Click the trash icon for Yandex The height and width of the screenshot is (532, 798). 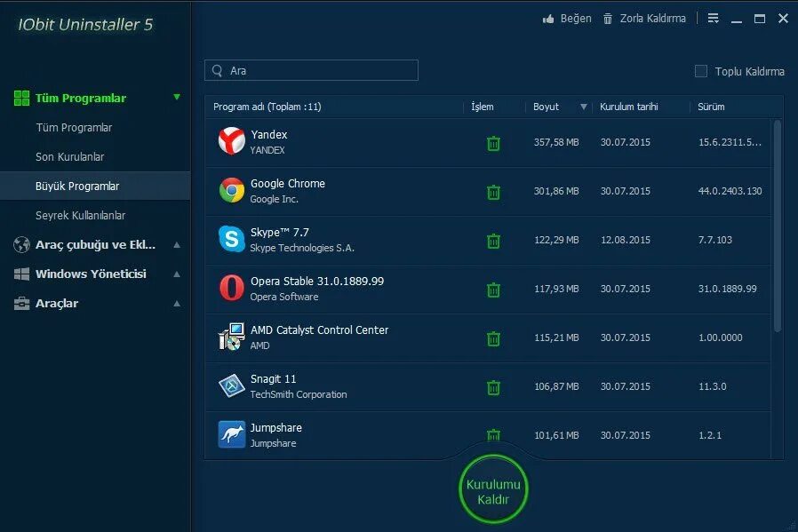pos(493,143)
